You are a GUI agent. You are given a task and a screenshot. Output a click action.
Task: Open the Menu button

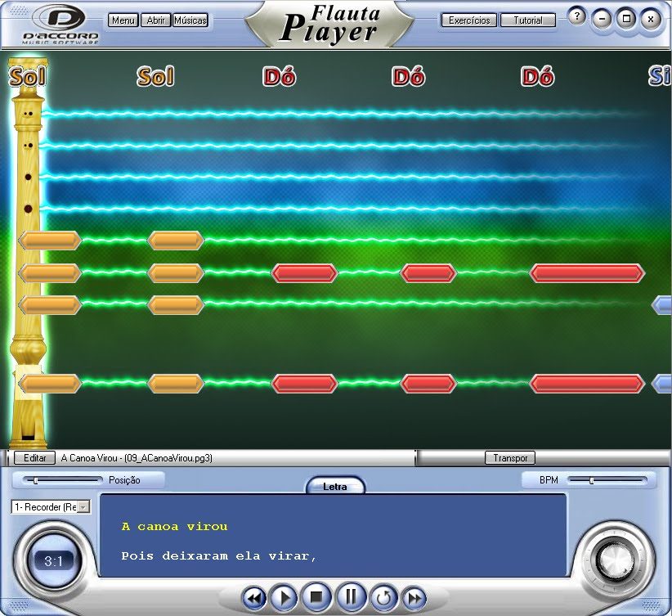(x=123, y=20)
